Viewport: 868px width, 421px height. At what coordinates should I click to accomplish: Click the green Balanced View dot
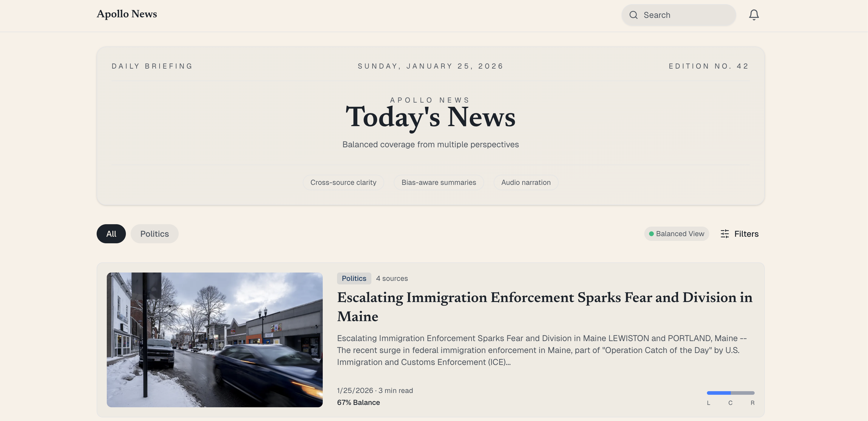pos(651,234)
